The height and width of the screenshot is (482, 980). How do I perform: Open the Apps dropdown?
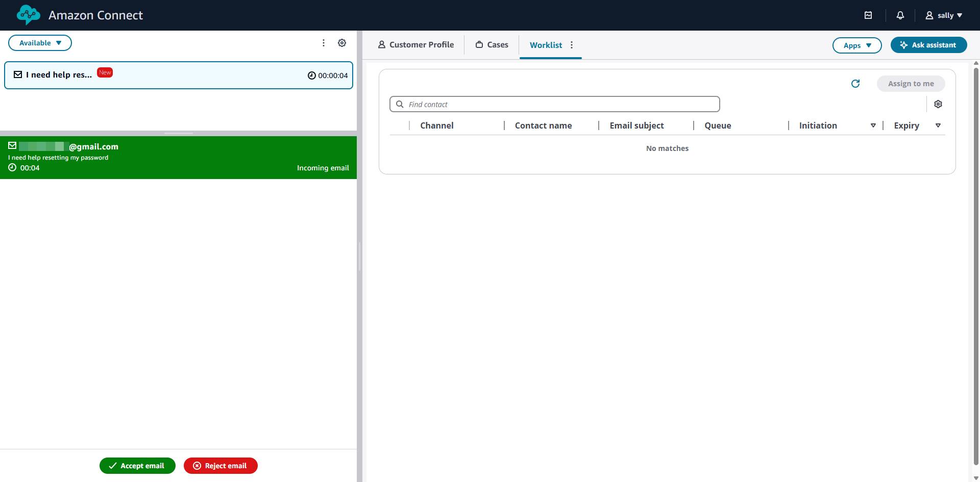pos(856,45)
